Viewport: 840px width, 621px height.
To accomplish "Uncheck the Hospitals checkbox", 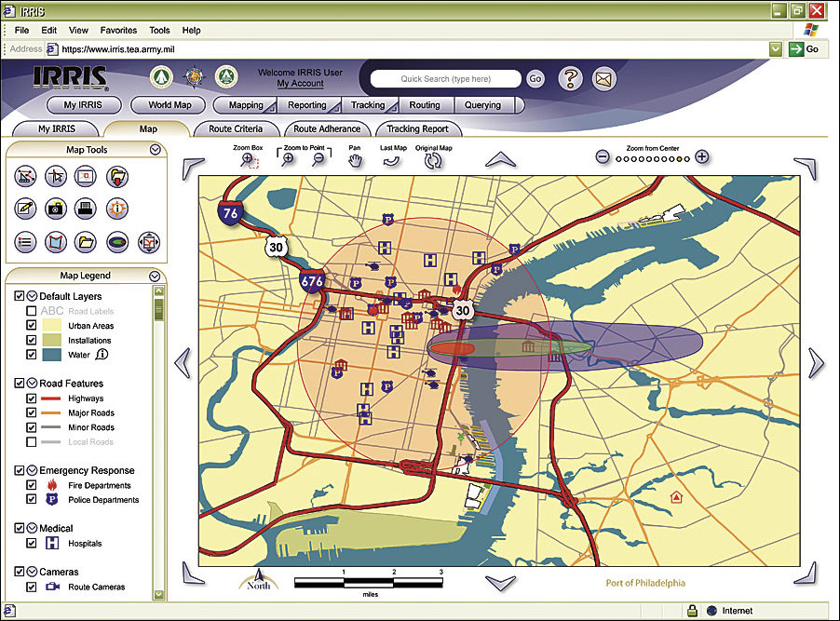I will click(x=31, y=543).
